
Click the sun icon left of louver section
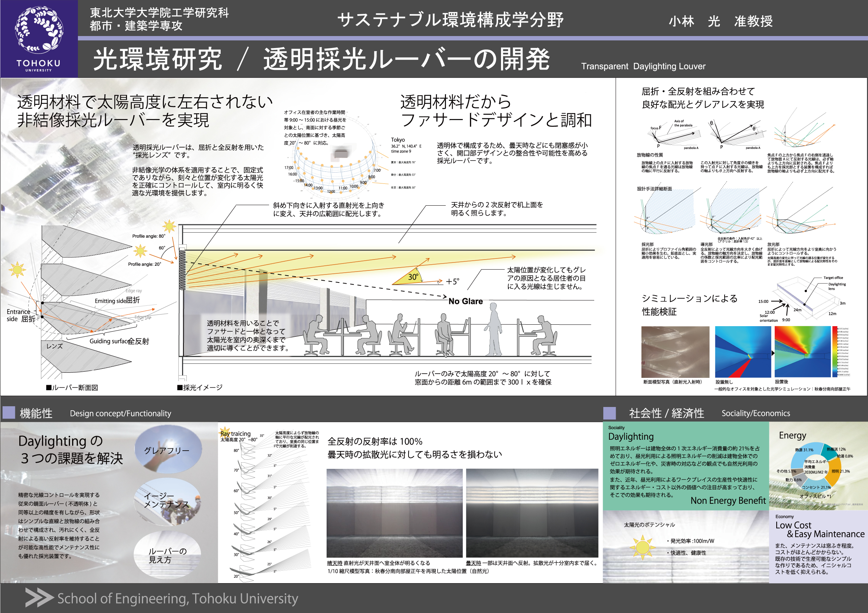pos(17,270)
